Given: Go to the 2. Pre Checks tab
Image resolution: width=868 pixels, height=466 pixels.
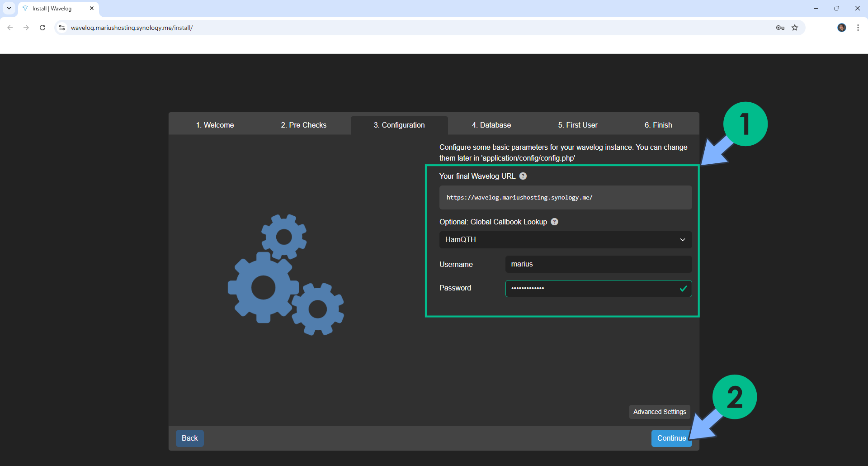Looking at the screenshot, I should click(x=303, y=125).
